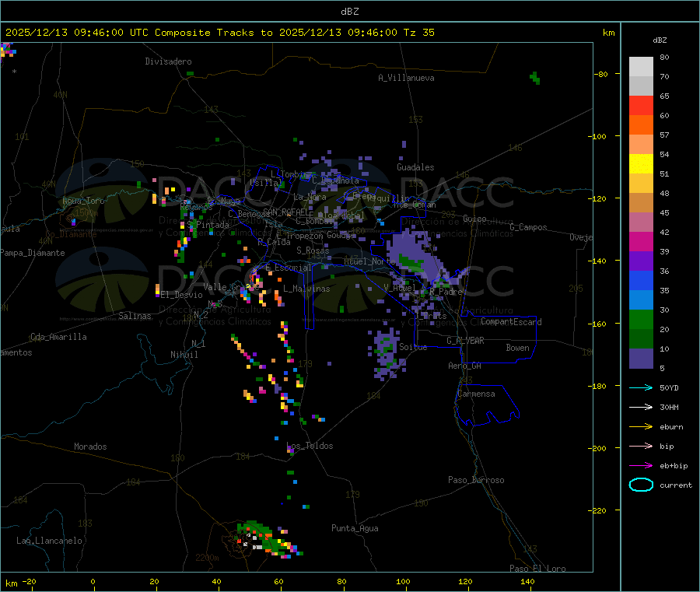Image resolution: width=700 pixels, height=592 pixels.
Task: Click the Lag.Llancanelo label
Action: point(49,541)
